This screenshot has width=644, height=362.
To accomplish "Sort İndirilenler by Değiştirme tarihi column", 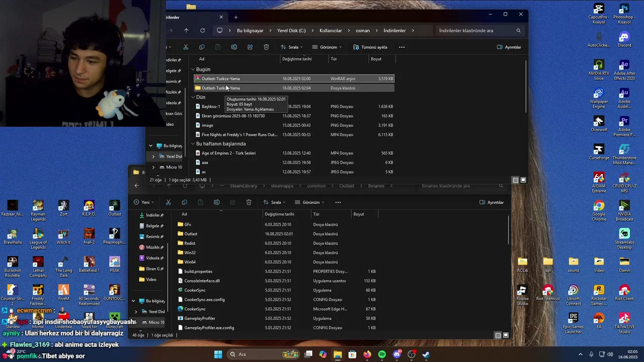I will [305, 59].
